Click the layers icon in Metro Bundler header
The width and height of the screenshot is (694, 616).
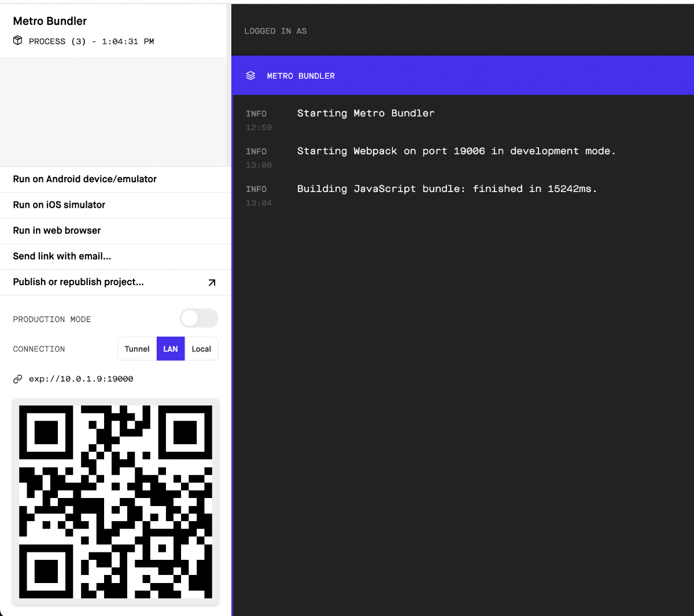pyautogui.click(x=250, y=76)
